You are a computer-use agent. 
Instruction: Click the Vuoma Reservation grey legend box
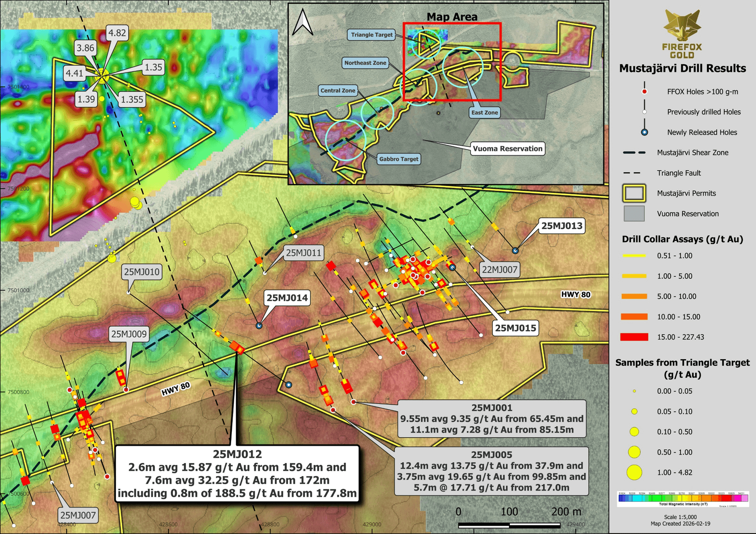click(634, 214)
